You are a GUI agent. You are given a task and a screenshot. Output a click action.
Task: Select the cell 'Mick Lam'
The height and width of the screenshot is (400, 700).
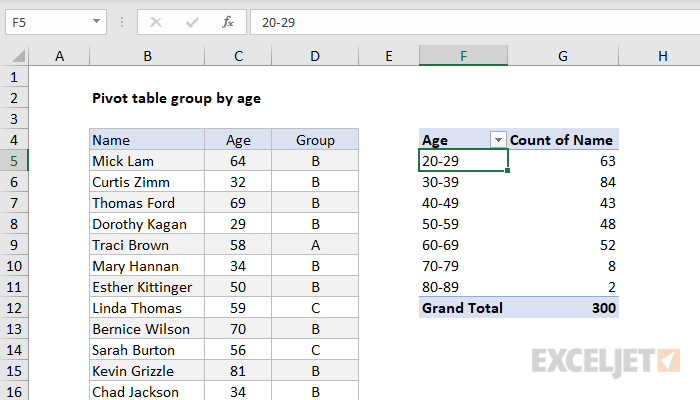(147, 161)
